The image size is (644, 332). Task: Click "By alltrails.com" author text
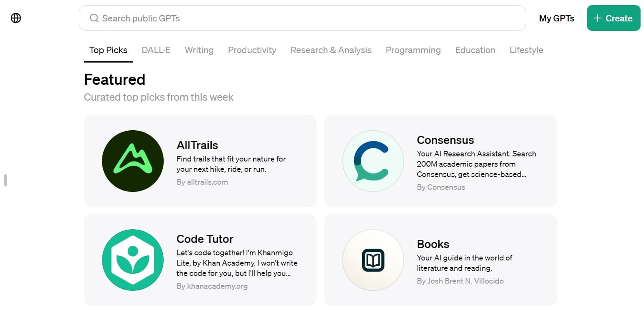pos(202,182)
